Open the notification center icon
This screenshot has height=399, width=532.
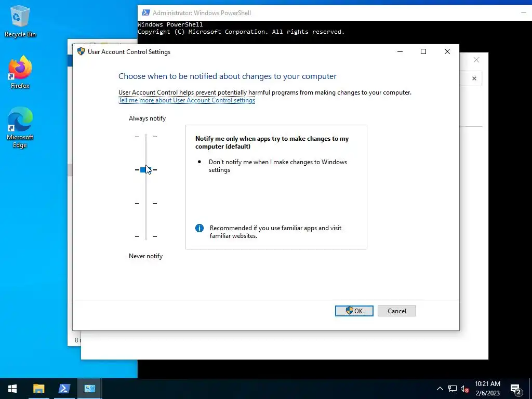516,389
